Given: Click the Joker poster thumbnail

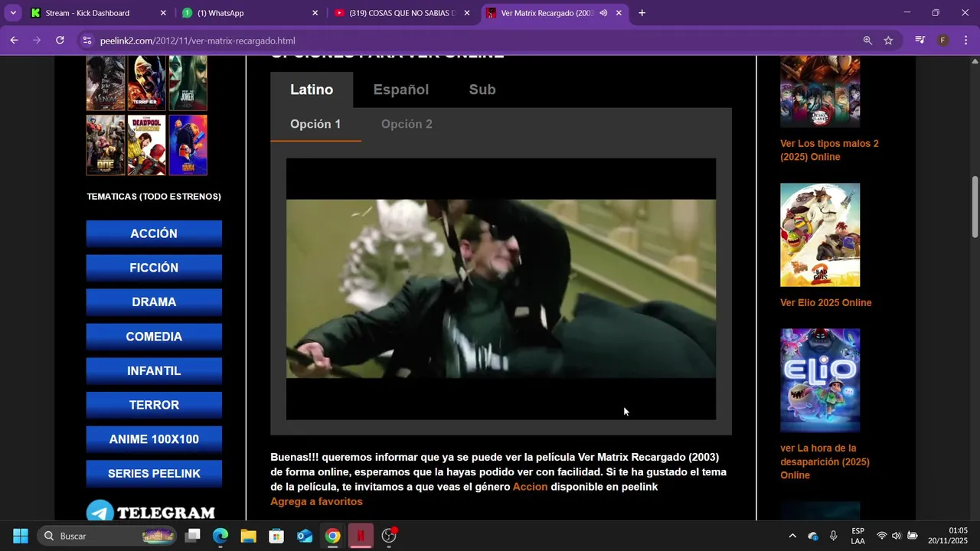Looking at the screenshot, I should coord(188,83).
